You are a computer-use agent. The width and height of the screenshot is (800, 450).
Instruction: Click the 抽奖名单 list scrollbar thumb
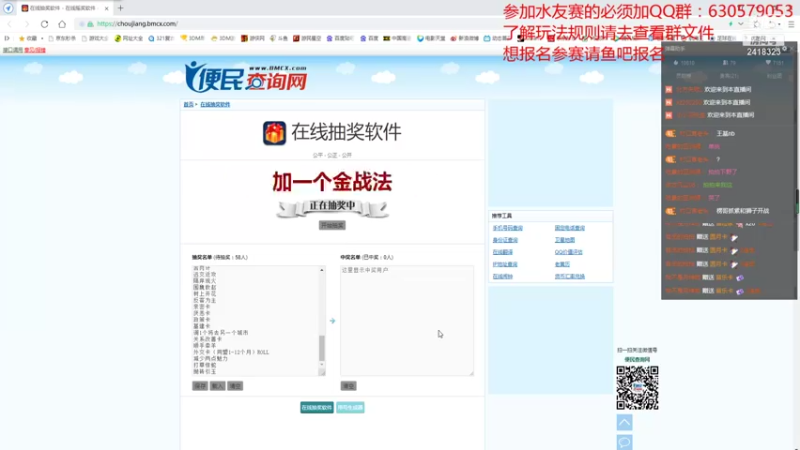(322, 348)
